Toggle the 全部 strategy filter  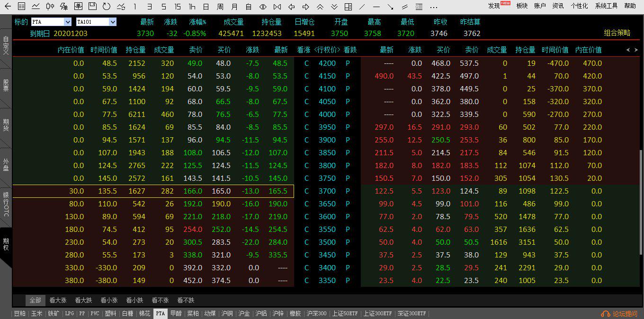(36, 300)
